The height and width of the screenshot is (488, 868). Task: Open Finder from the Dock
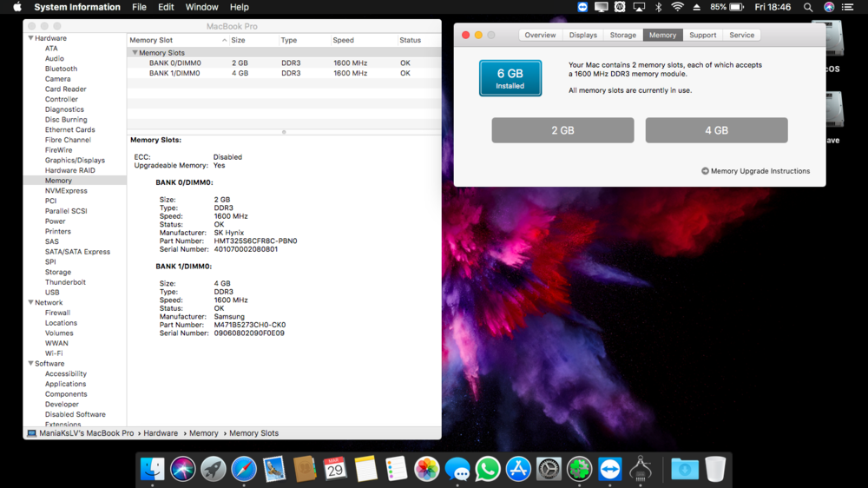[x=152, y=469]
